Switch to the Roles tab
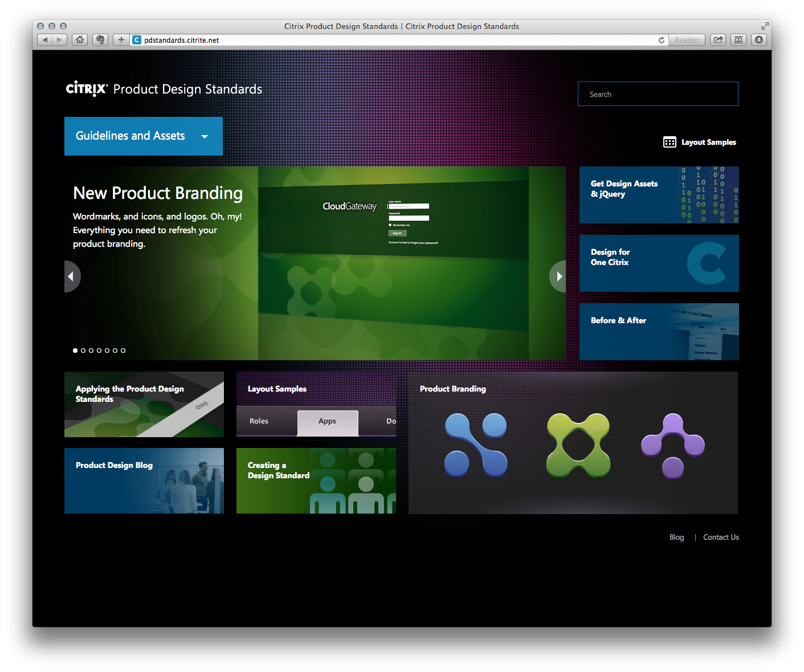804x672 pixels. [x=259, y=421]
